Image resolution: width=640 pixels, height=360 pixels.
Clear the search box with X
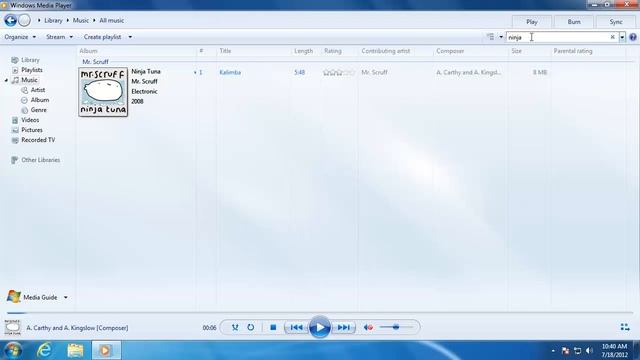click(x=612, y=37)
